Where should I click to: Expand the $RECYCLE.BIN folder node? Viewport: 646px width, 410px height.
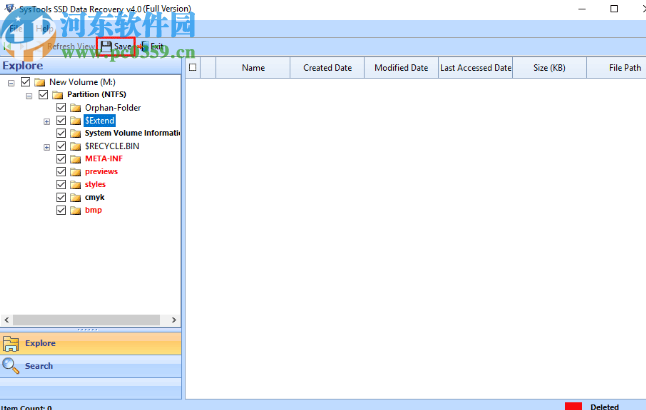47,147
